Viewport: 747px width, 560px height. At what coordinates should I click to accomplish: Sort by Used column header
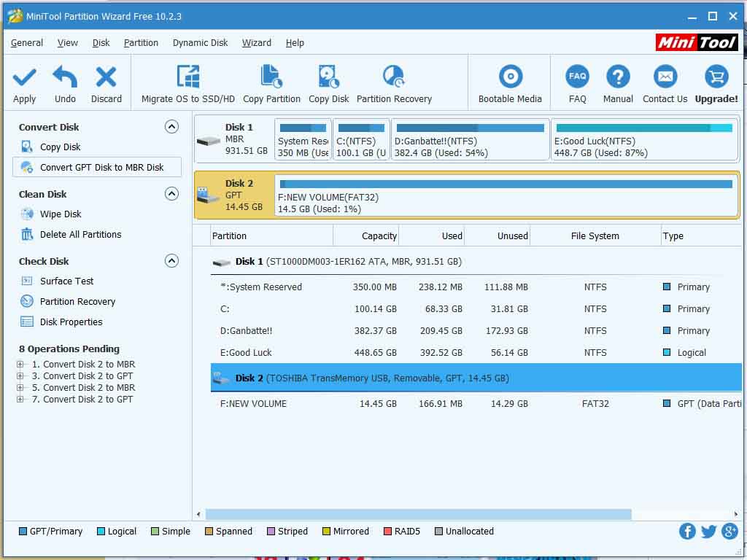[432, 236]
